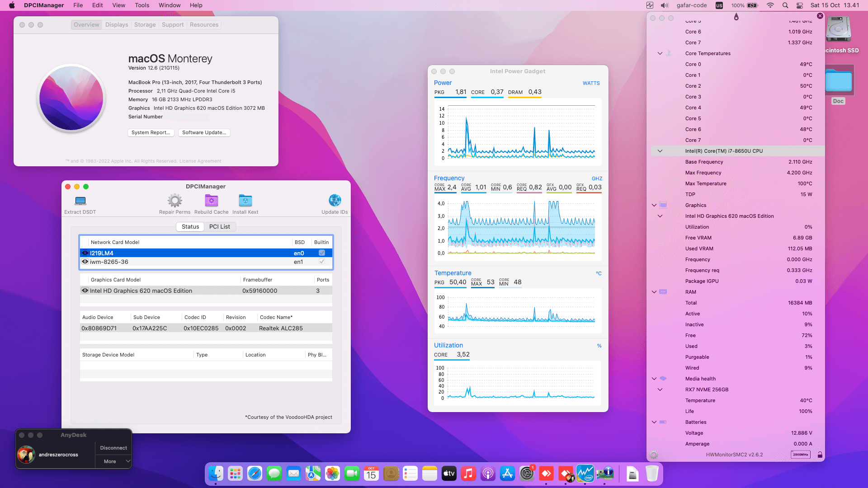Click the WATTS unit label in Power Gadget
The image size is (868, 488).
click(591, 83)
